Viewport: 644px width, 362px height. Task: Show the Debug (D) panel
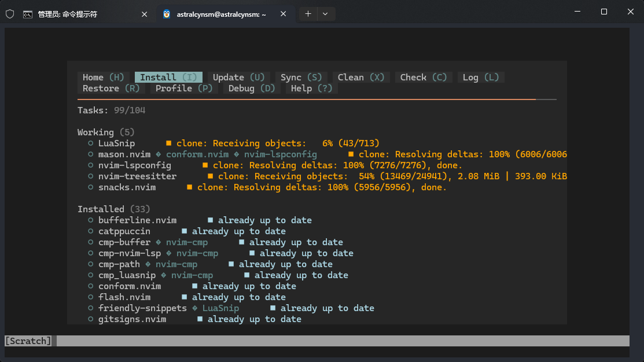pos(252,88)
